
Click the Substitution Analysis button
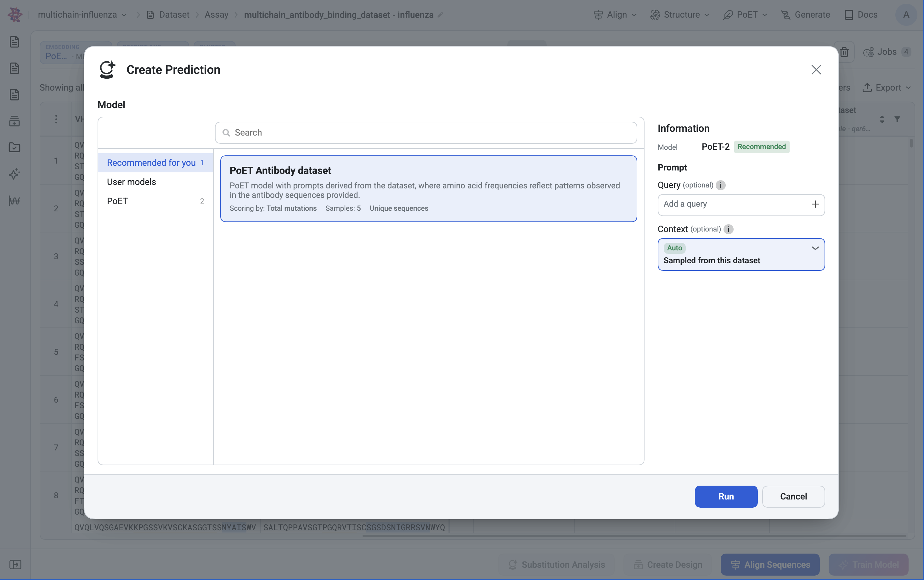556,565
